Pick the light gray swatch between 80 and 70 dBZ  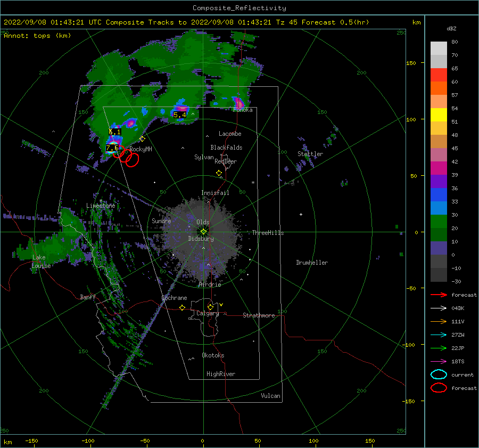439,48
